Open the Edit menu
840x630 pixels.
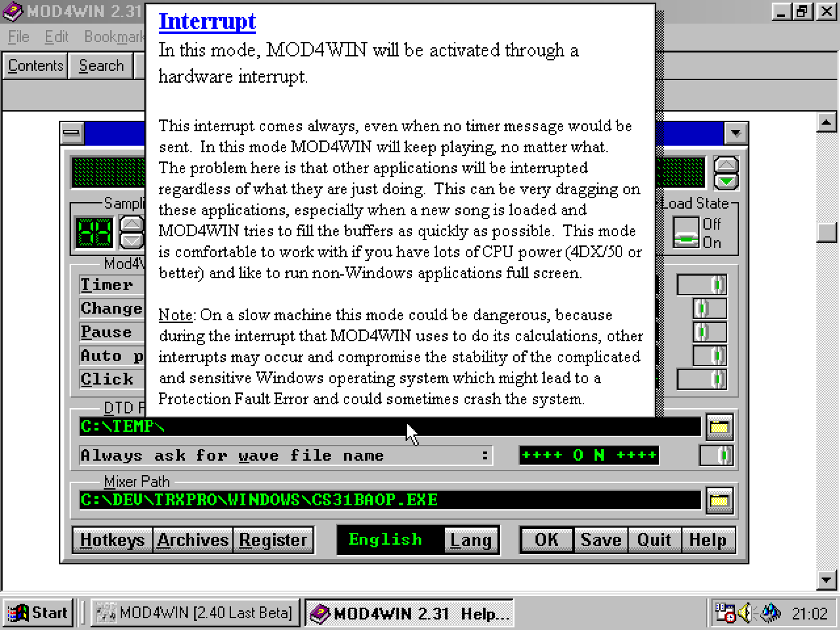56,37
